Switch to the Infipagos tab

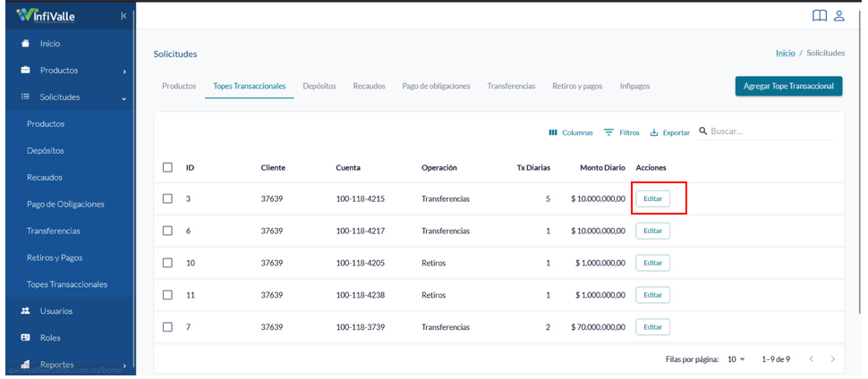[x=635, y=87]
